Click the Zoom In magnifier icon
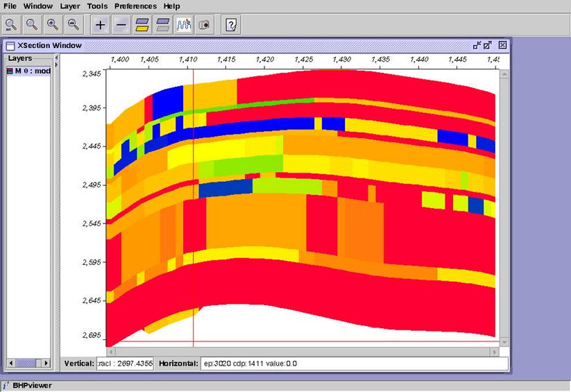The height and width of the screenshot is (392, 571). coord(53,25)
